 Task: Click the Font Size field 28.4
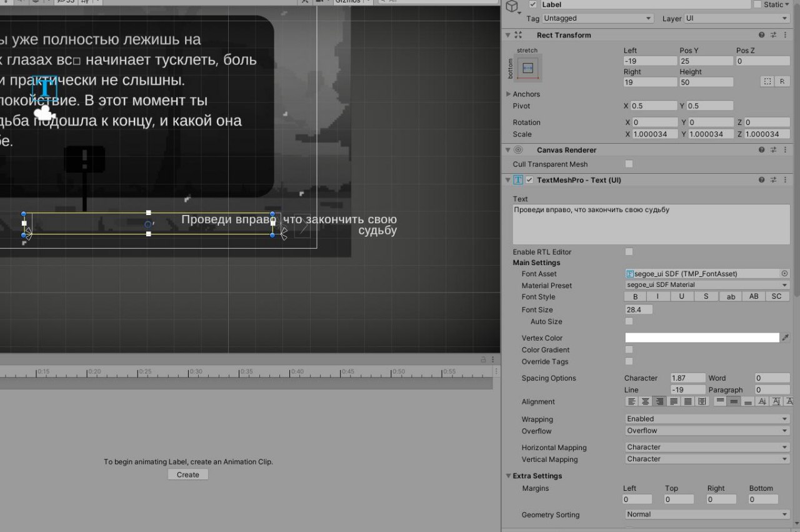point(639,309)
